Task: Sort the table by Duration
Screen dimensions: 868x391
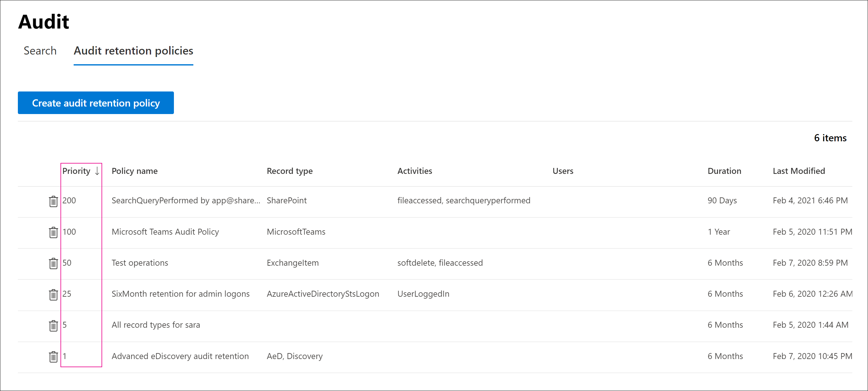Action: click(724, 171)
